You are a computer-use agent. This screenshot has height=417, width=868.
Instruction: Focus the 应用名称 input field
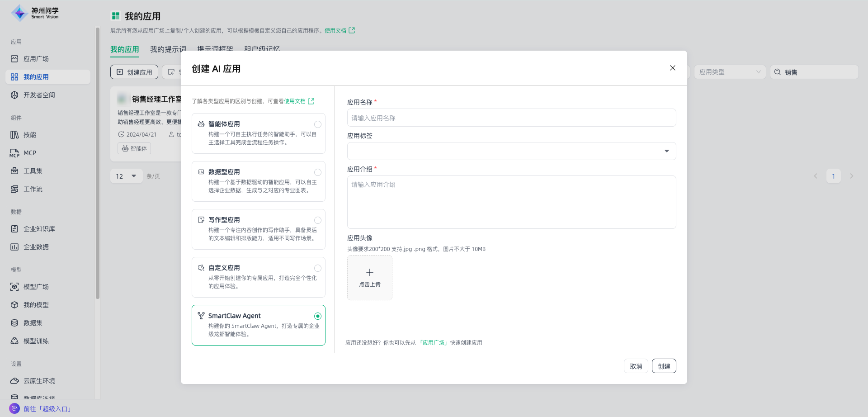511,118
